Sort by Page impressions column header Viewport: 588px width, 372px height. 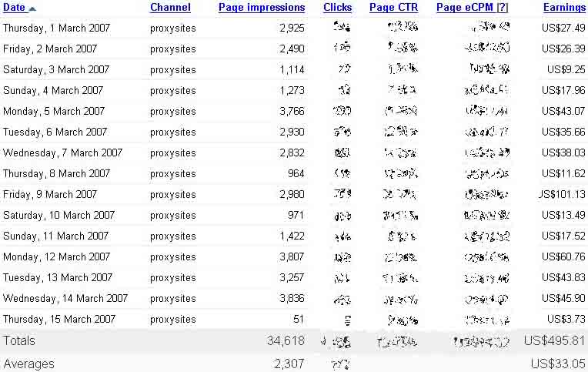262,8
